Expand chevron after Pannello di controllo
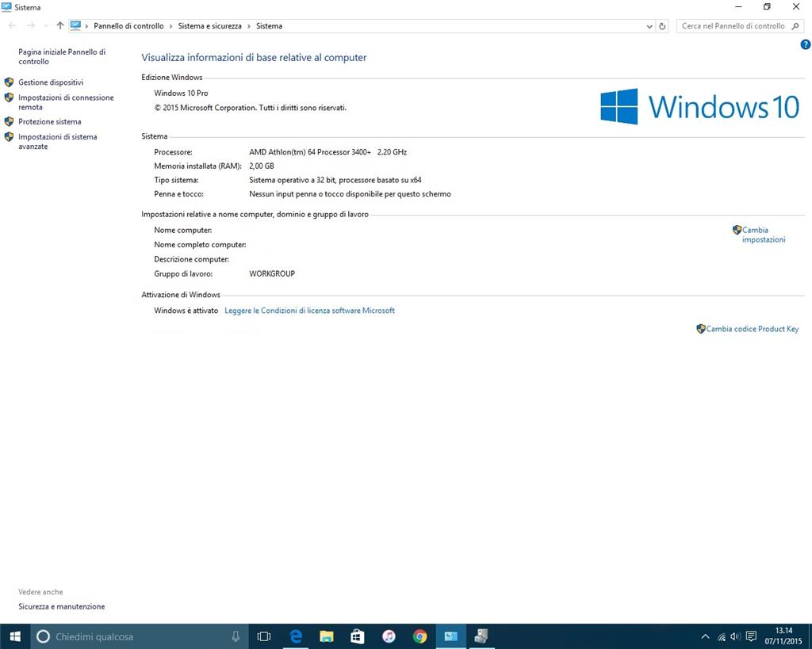 pos(171,26)
